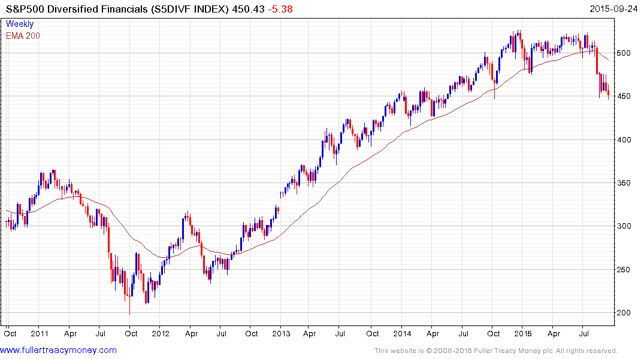Click the 2015 year label on time axis

(x=522, y=333)
